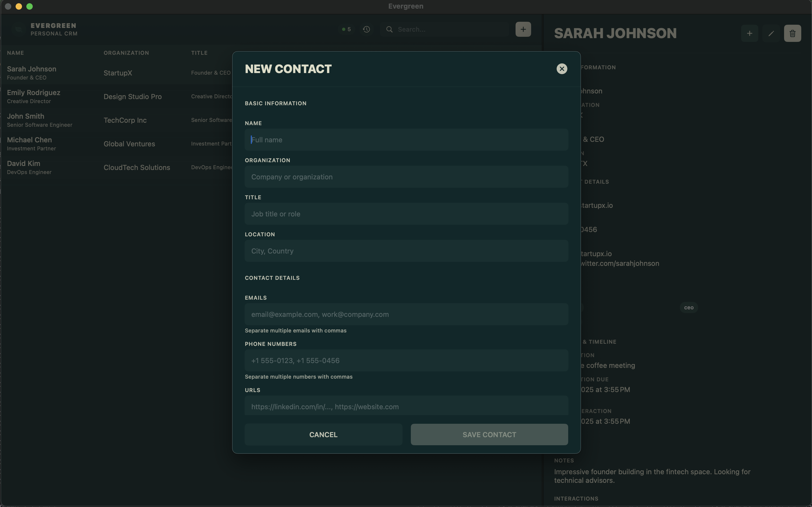Click the Phone Numbers input field

(x=406, y=360)
